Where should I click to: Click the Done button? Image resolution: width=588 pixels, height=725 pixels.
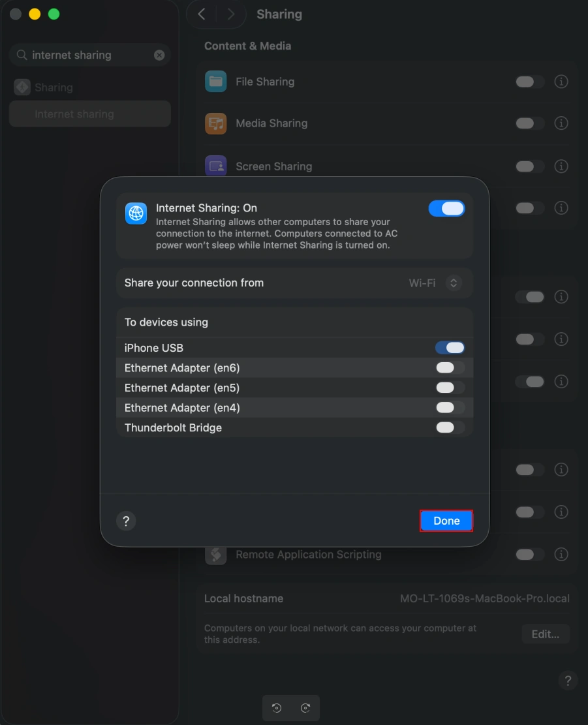click(446, 520)
